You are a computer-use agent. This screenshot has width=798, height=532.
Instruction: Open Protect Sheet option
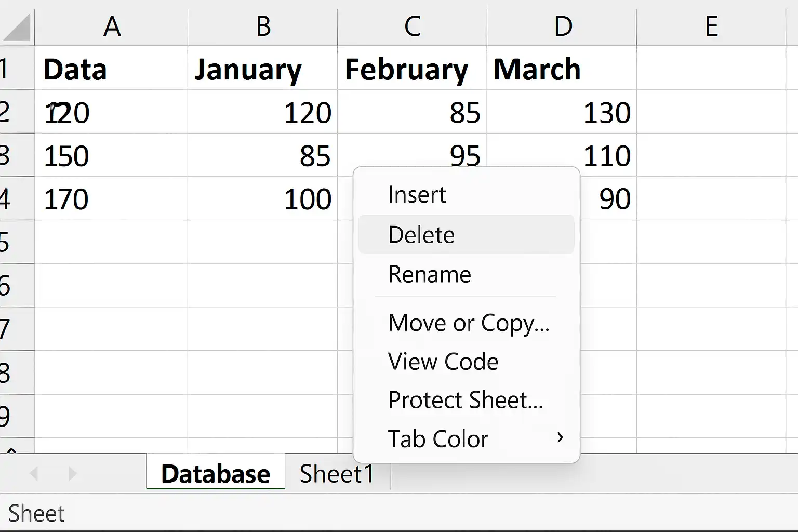[x=466, y=400]
